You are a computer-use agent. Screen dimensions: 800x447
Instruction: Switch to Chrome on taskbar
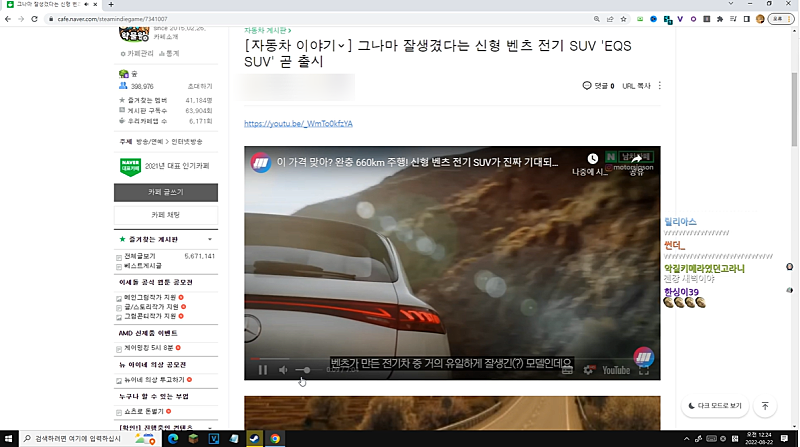(275, 438)
